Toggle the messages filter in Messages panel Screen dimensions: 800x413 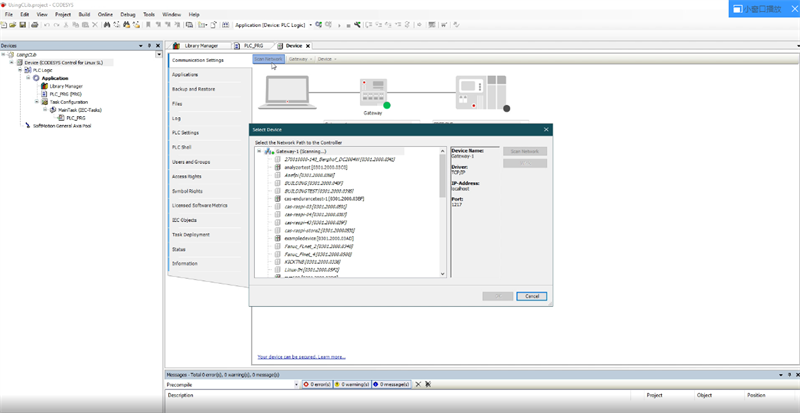(x=391, y=384)
